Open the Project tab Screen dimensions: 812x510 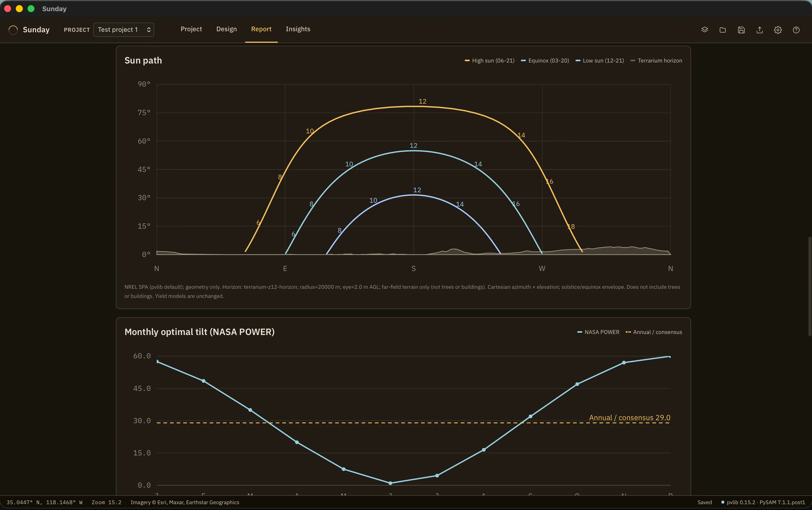point(191,29)
